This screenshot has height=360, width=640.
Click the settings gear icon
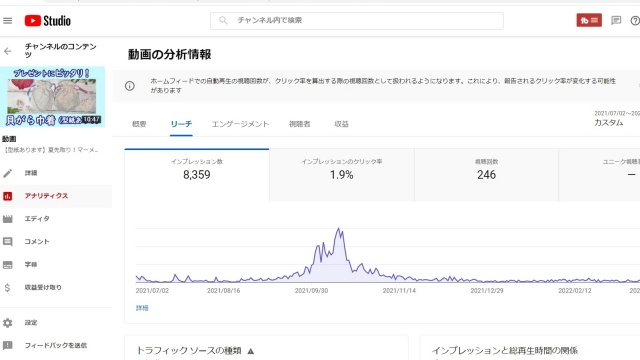pos(7,323)
